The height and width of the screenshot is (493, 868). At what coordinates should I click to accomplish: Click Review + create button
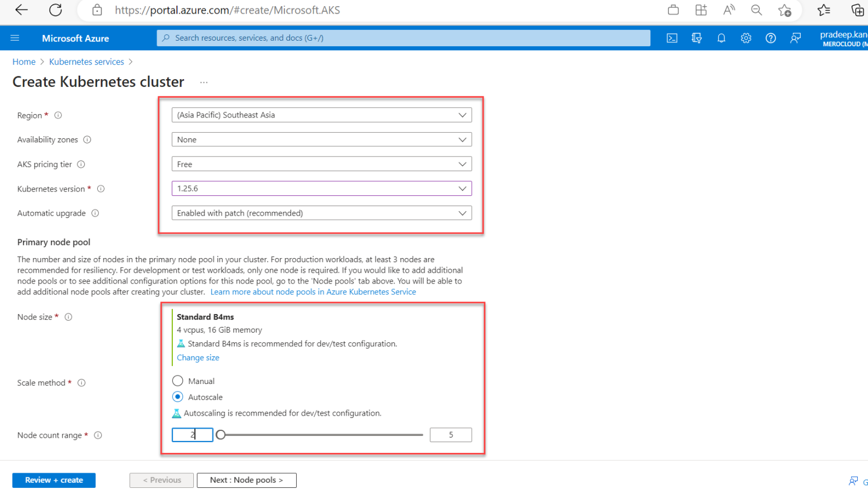54,480
